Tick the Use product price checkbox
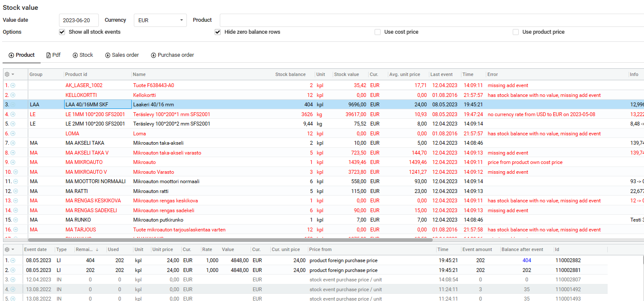Viewport: 644px width, 301px height. [516, 32]
